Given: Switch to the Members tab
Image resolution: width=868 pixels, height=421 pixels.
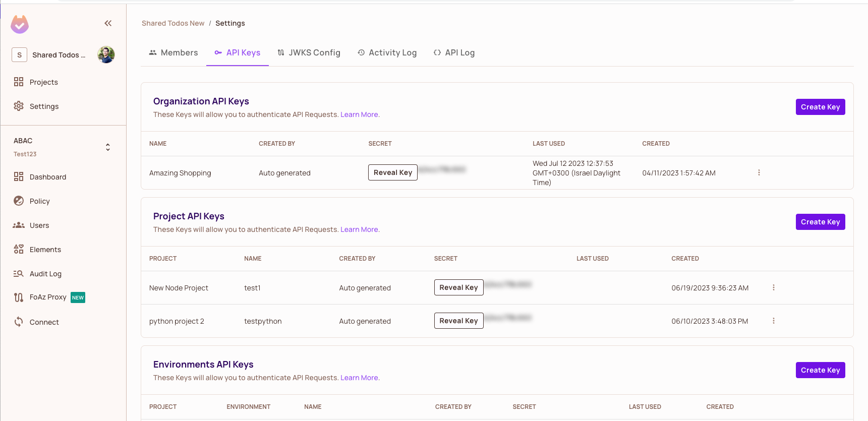Looking at the screenshot, I should click(x=173, y=52).
